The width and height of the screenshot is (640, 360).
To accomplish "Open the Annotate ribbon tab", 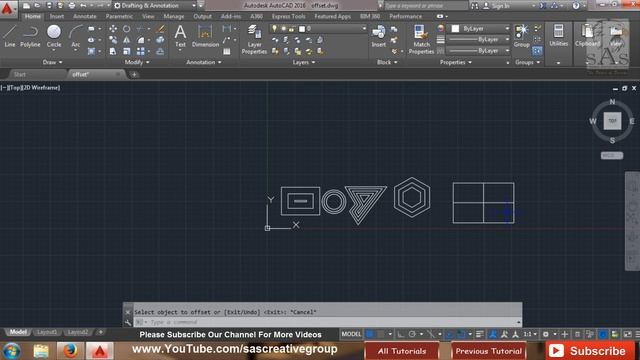I will 84,16.
